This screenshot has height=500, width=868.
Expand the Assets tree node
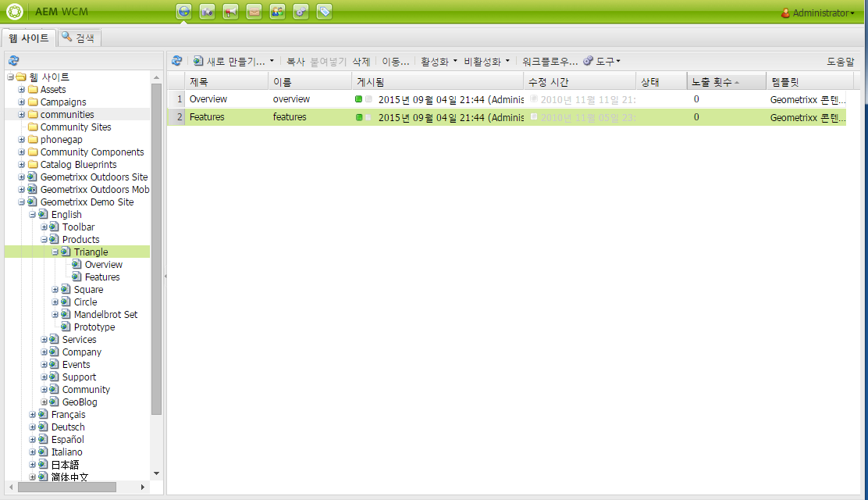click(x=22, y=89)
